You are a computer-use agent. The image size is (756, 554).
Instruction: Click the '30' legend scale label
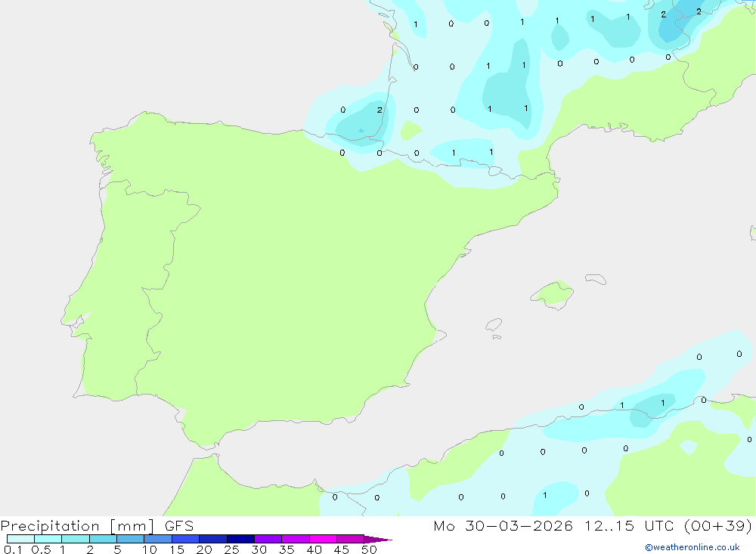[259, 549]
